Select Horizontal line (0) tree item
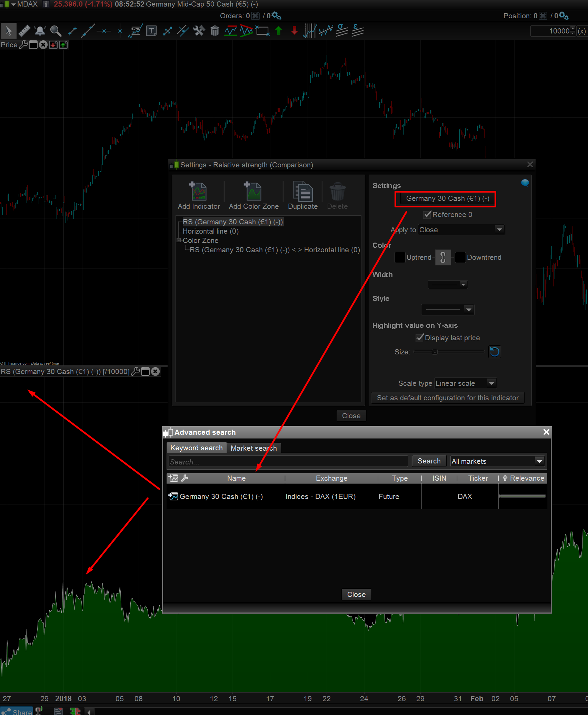The width and height of the screenshot is (588, 715). 211,231
